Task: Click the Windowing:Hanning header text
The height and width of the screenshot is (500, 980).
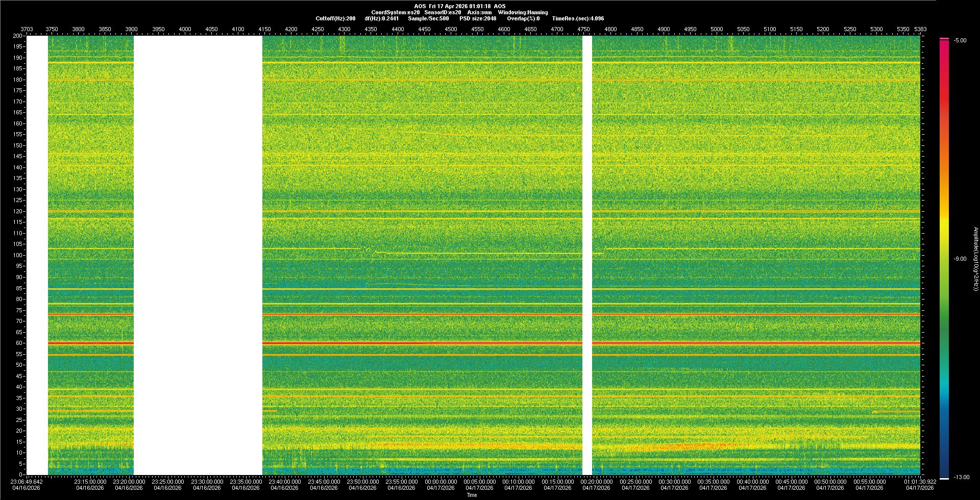Action: 523,12
